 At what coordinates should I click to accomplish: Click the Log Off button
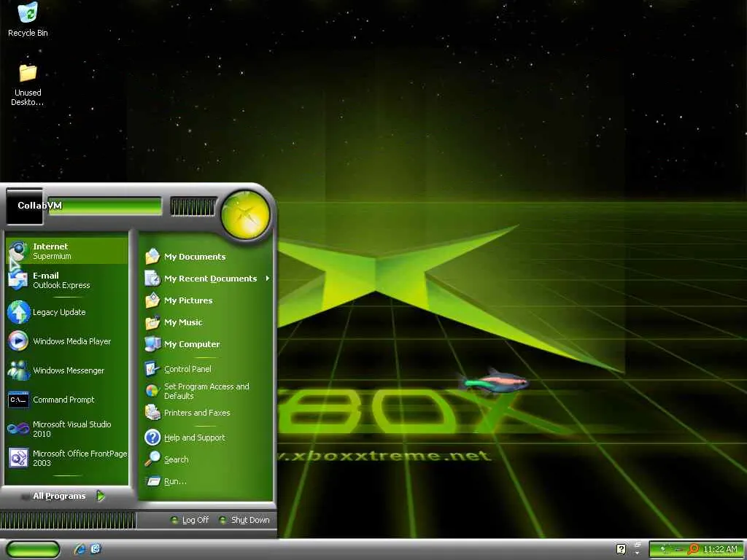(190, 520)
